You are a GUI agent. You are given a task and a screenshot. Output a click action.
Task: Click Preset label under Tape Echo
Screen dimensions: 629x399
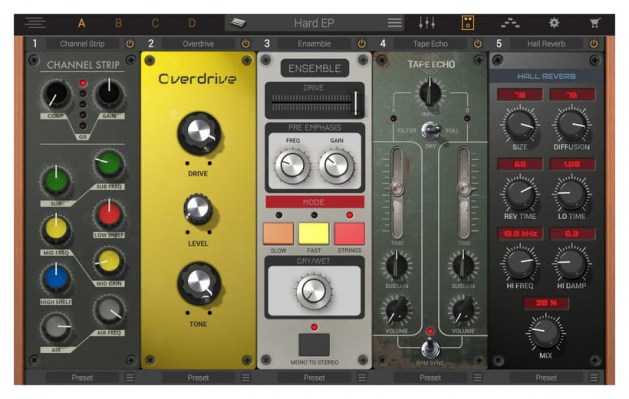[430, 377]
